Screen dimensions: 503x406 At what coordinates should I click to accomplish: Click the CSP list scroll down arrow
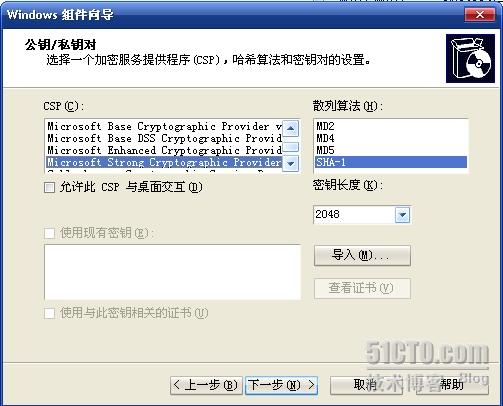click(x=291, y=164)
